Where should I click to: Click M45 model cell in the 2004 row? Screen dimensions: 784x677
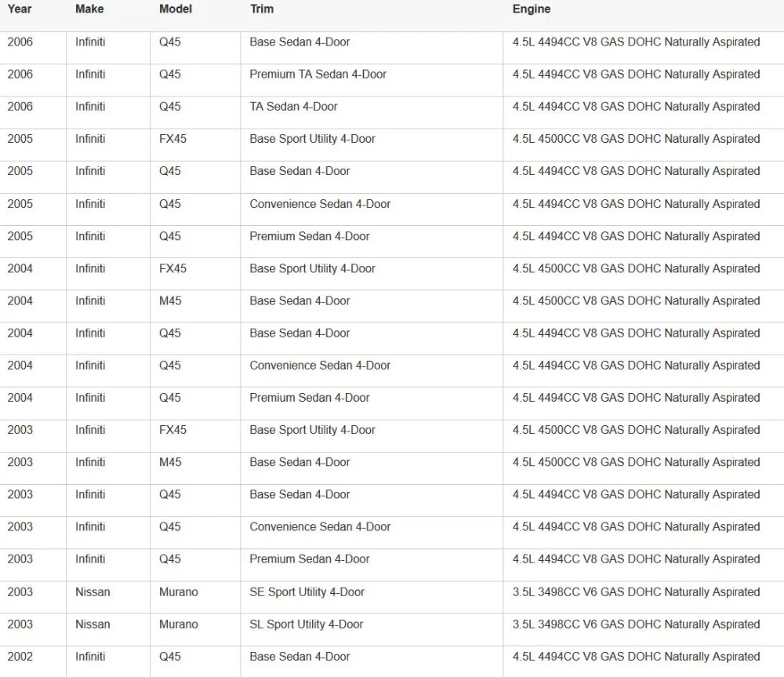(x=170, y=300)
